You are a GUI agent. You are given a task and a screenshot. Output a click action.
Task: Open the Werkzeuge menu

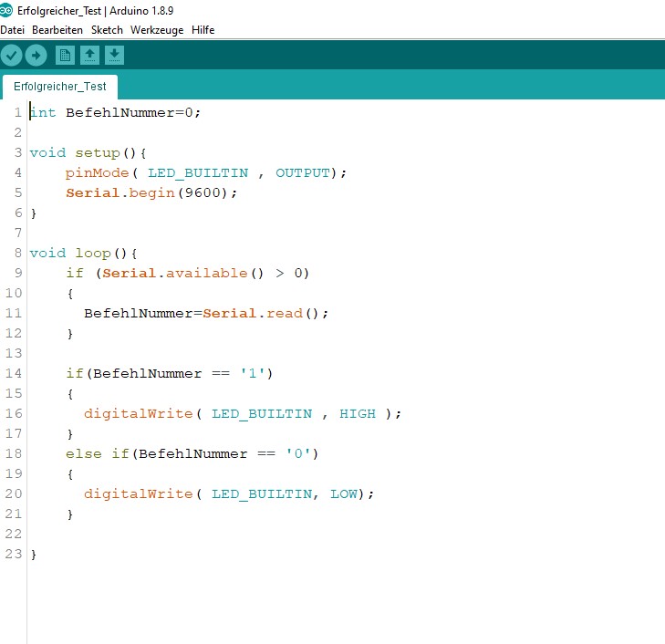[157, 30]
